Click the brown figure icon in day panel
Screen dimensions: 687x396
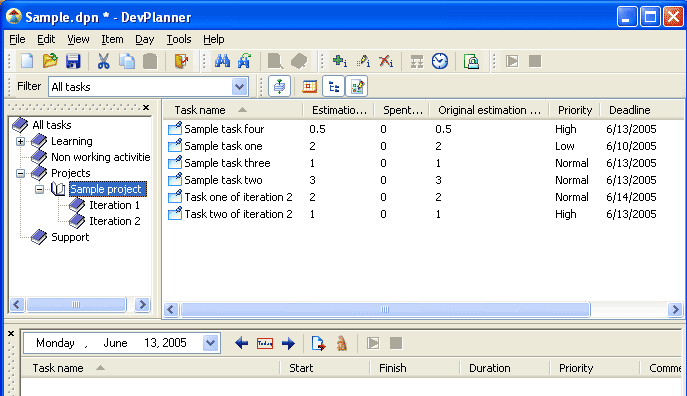[342, 343]
